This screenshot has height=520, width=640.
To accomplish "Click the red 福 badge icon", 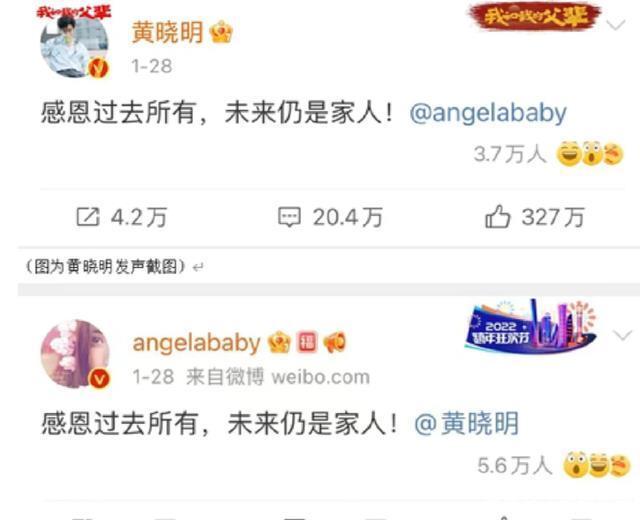I will pyautogui.click(x=307, y=342).
